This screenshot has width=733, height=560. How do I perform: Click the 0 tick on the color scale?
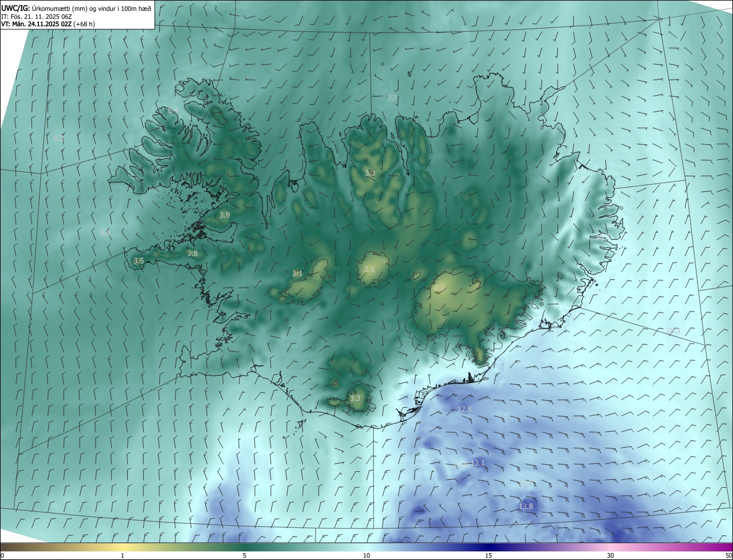pyautogui.click(x=2, y=555)
